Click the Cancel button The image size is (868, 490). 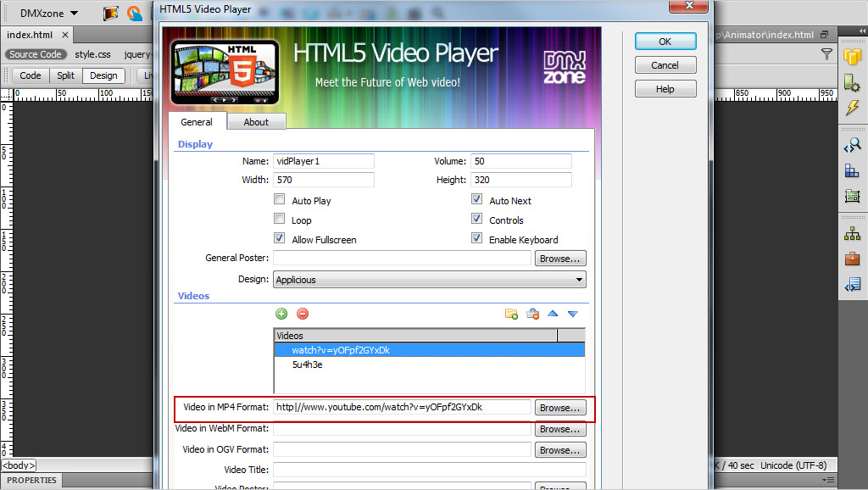point(665,65)
